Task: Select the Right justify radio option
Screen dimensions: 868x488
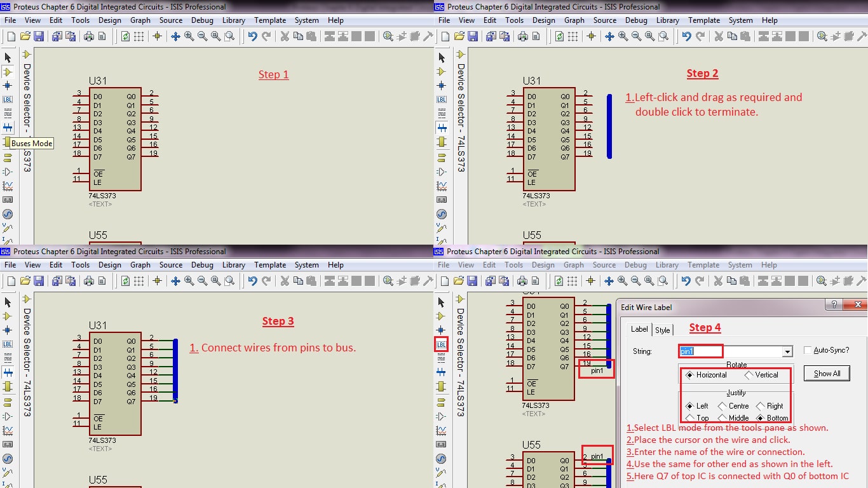Action: coord(760,406)
